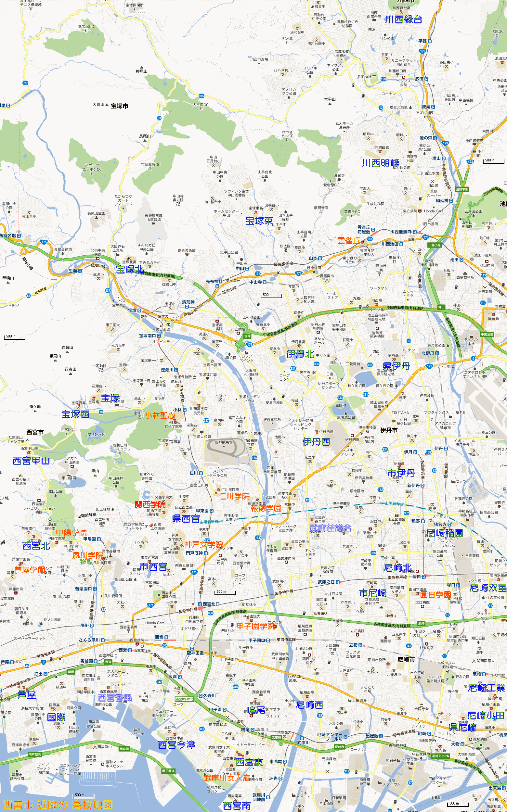The width and height of the screenshot is (507, 812).
Task: Click the 市西宮 school label
Action: tap(153, 567)
